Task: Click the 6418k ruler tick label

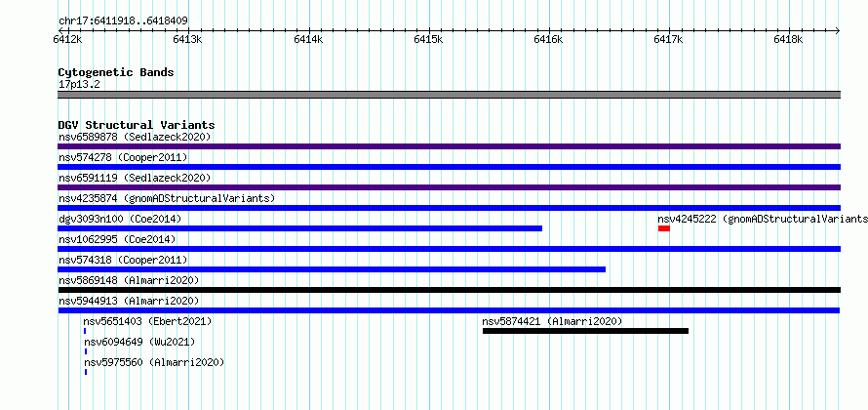Action: pyautogui.click(x=789, y=39)
